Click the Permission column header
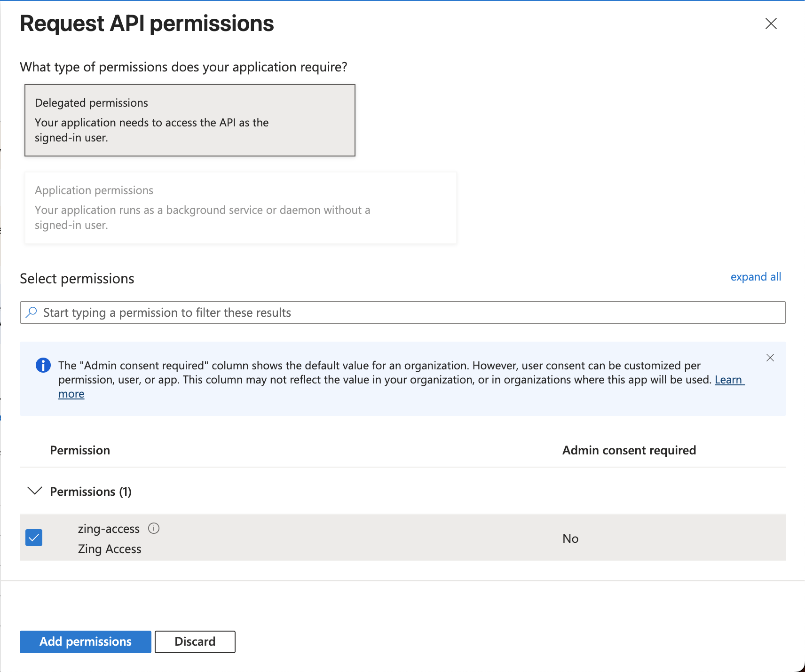The width and height of the screenshot is (805, 672). pyautogui.click(x=80, y=450)
